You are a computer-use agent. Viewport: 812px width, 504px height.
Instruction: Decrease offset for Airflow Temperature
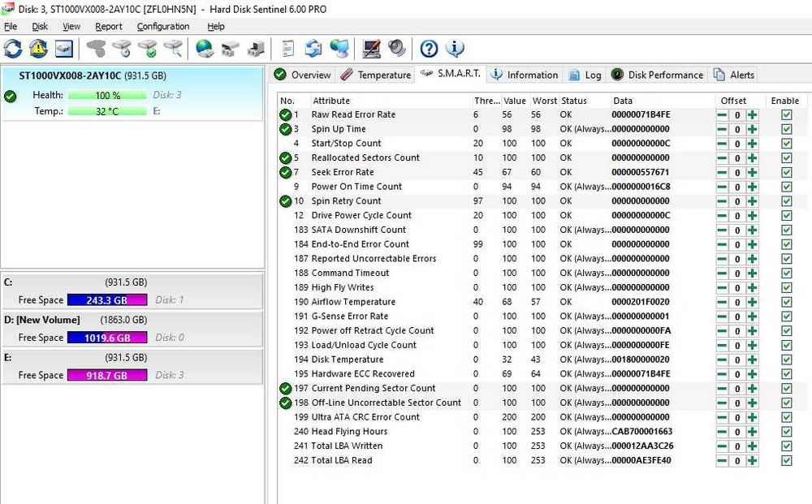click(x=722, y=302)
